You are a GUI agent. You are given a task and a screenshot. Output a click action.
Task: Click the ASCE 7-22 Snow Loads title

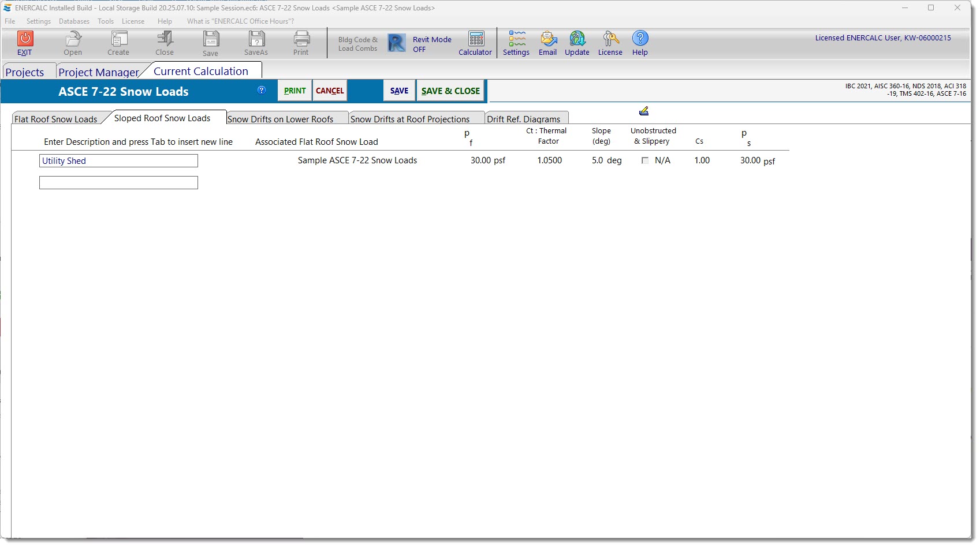pyautogui.click(x=124, y=91)
